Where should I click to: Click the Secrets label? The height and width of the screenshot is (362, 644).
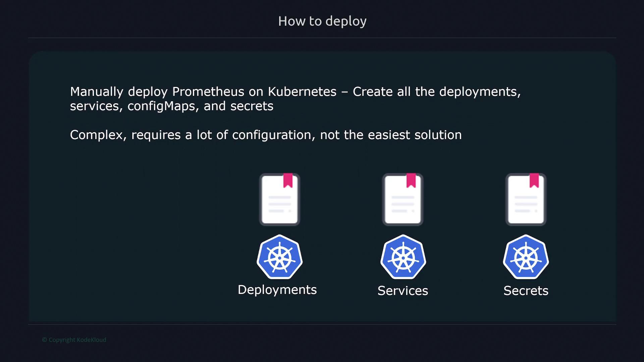526,291
